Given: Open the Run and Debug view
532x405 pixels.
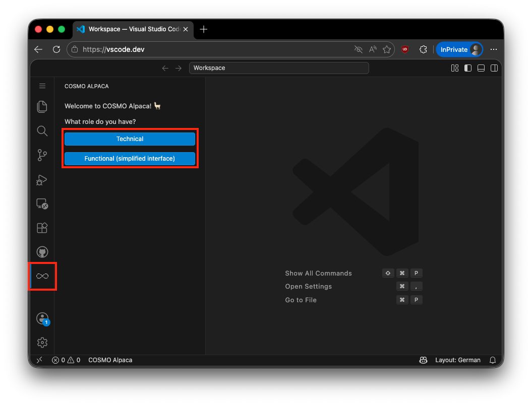Looking at the screenshot, I should pos(42,180).
